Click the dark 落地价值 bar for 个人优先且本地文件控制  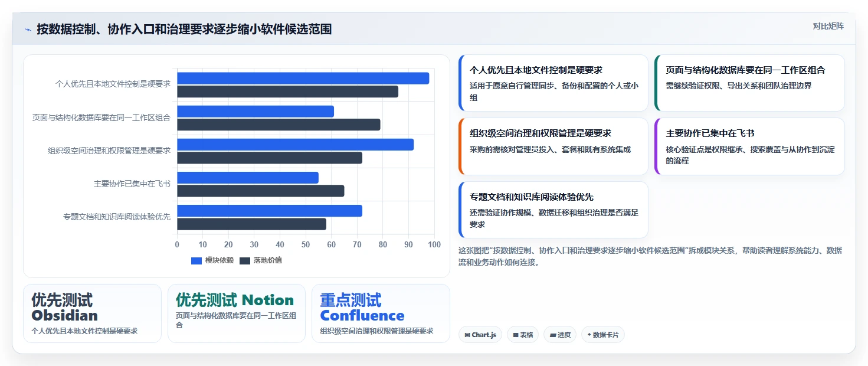(287, 91)
